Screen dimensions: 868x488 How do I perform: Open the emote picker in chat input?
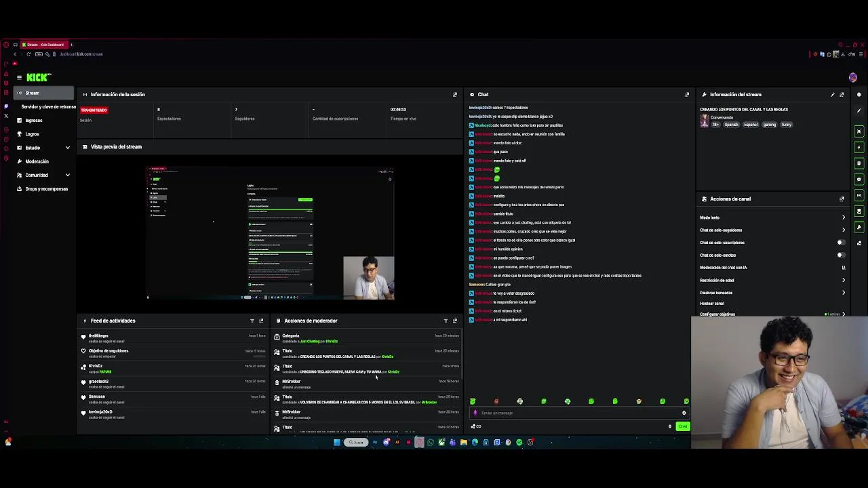(x=684, y=413)
